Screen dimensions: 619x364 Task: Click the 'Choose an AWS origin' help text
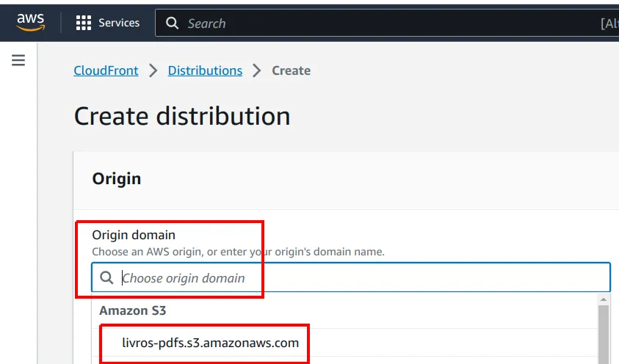point(238,252)
